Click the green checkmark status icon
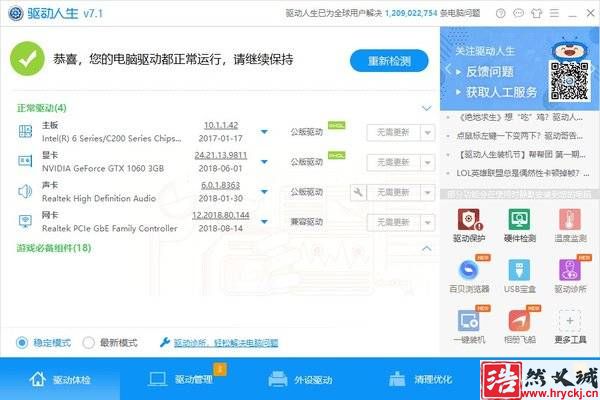The width and height of the screenshot is (600, 400). coord(27,59)
